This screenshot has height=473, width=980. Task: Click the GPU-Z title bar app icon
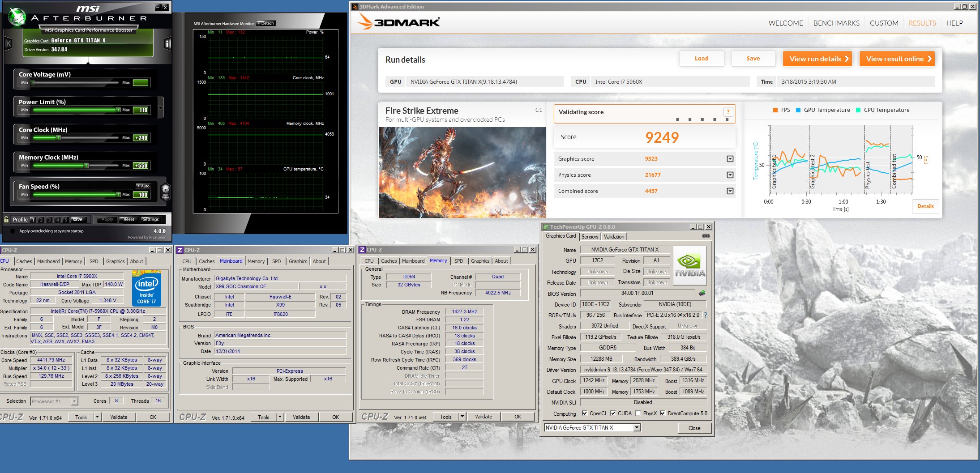point(546,227)
